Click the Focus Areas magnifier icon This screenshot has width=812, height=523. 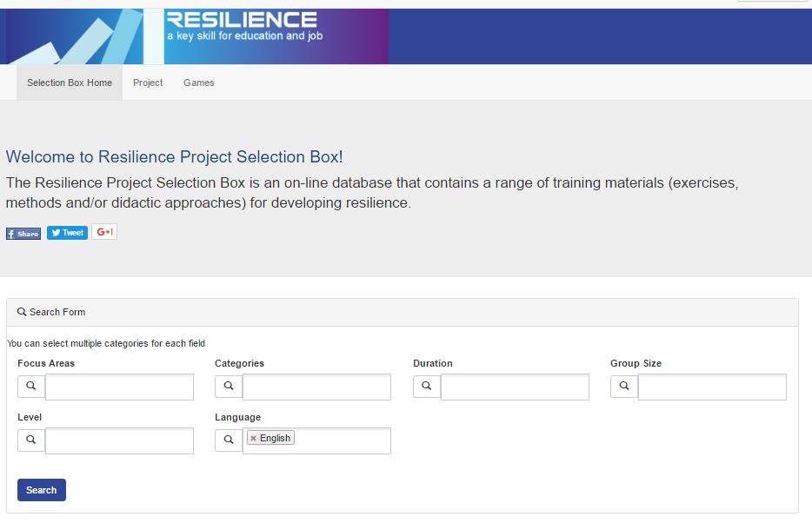(30, 386)
